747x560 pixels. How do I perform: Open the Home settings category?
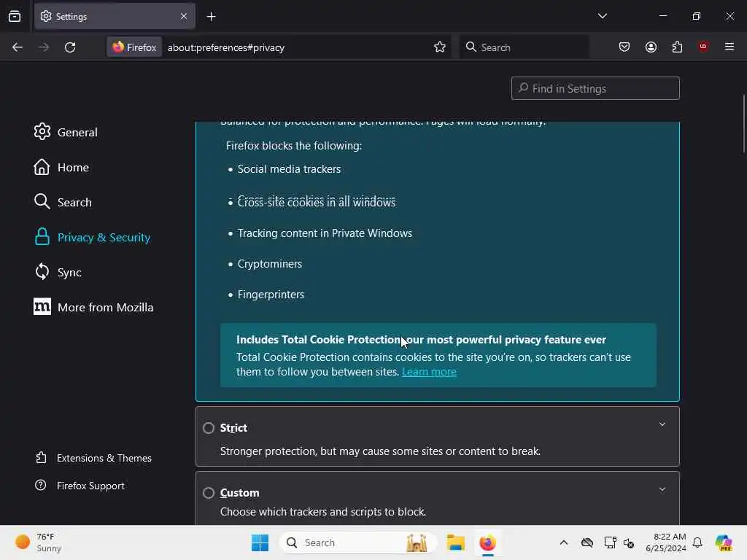(x=61, y=167)
